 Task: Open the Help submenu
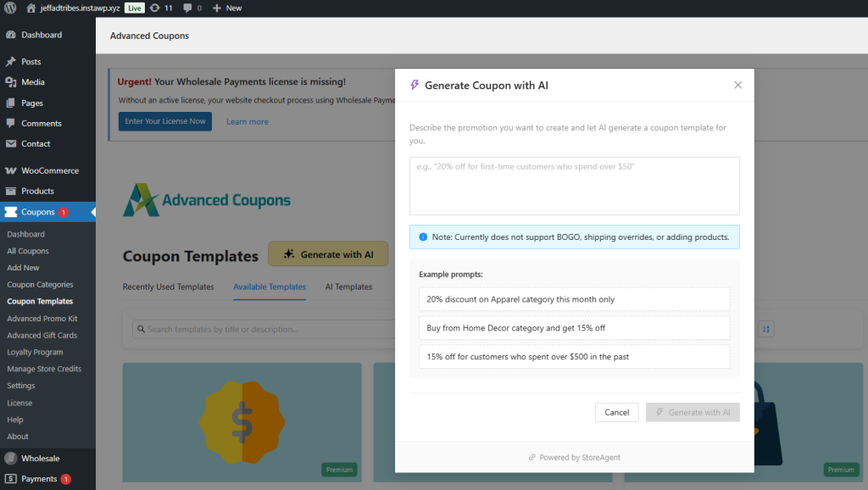[x=15, y=420]
